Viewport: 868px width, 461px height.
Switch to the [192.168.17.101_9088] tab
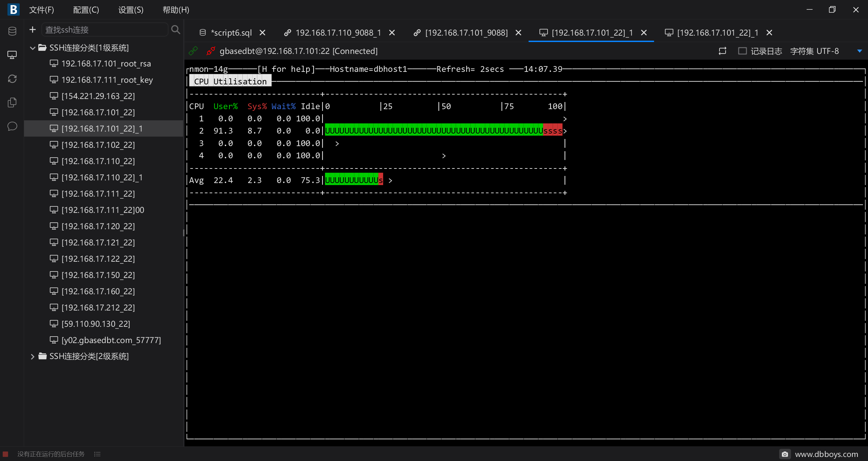pyautogui.click(x=467, y=33)
